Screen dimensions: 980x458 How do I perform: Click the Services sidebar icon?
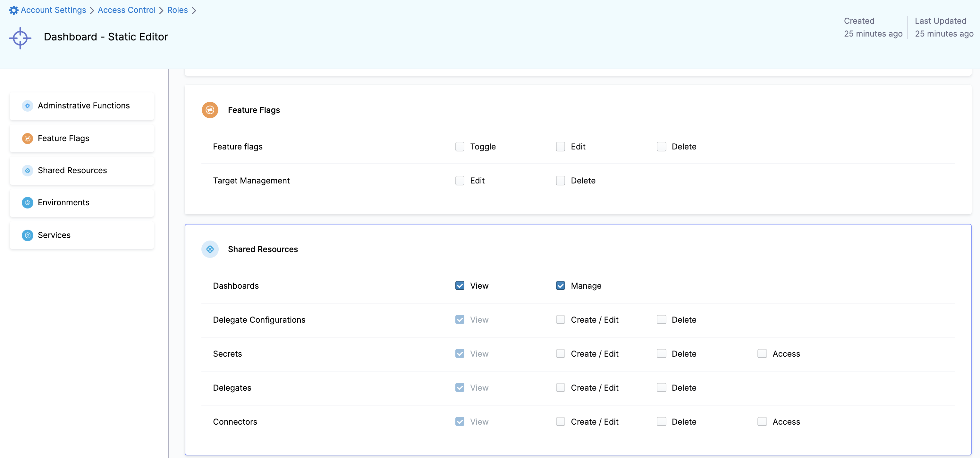pyautogui.click(x=27, y=235)
